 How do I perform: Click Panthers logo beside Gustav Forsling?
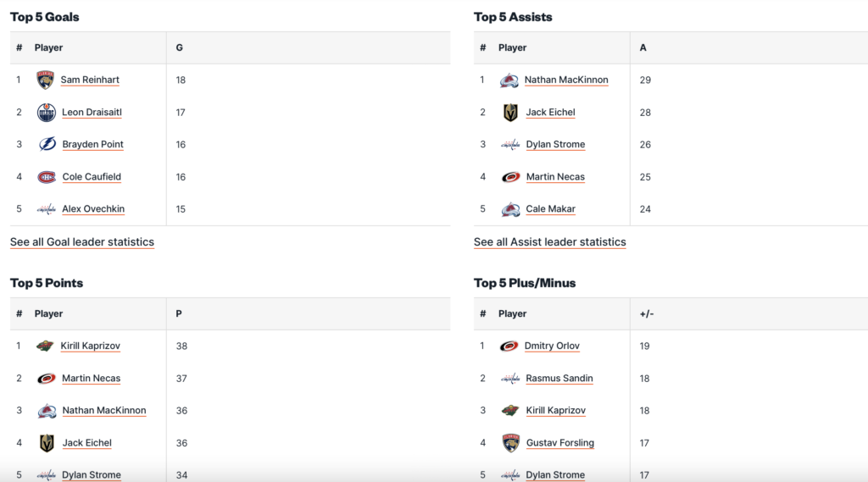[510, 443]
